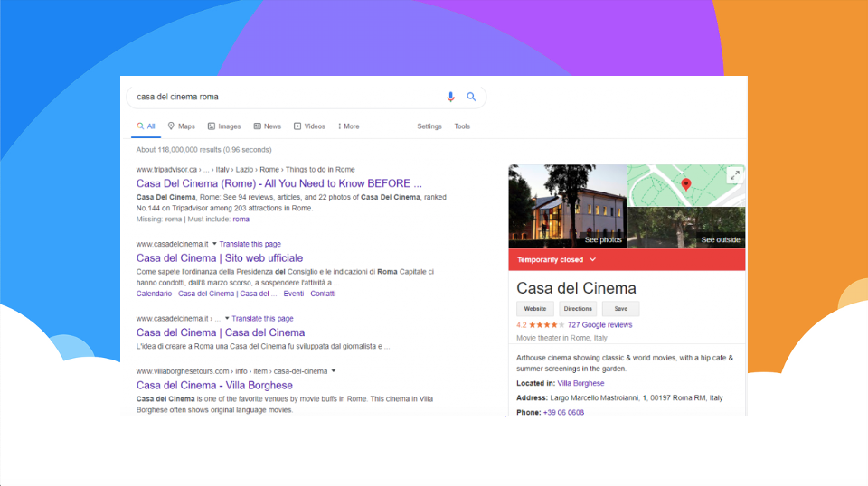Open the Contatti sitelink
The image size is (868, 486).
323,294
